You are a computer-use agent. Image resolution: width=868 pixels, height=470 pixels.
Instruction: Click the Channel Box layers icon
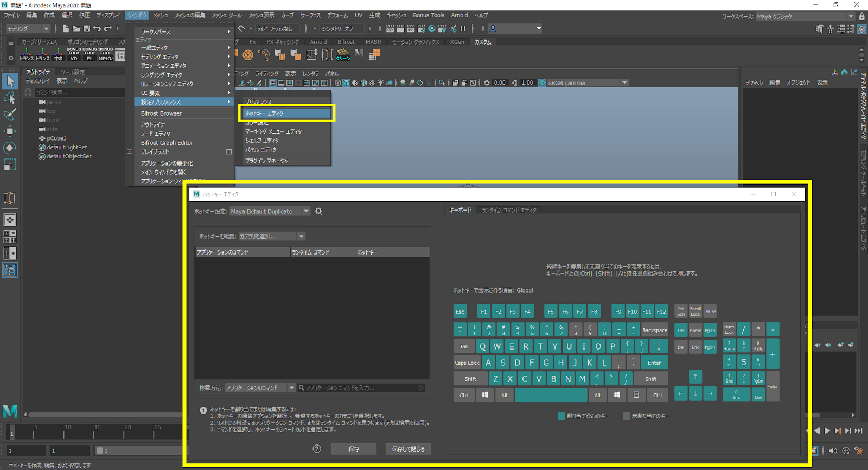pyautogui.click(x=861, y=29)
